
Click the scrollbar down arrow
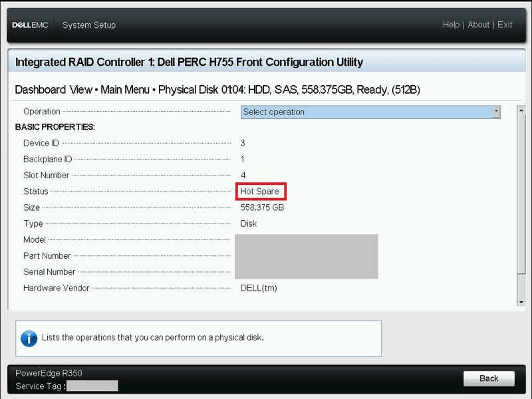click(521, 303)
